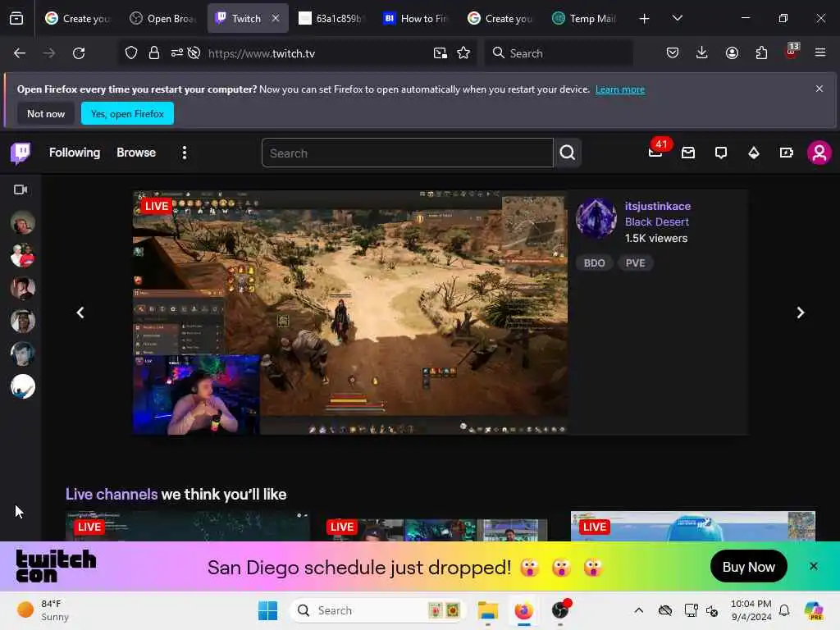Show hidden system tray icons chevron
Image resolution: width=840 pixels, height=630 pixels.
[x=638, y=610]
